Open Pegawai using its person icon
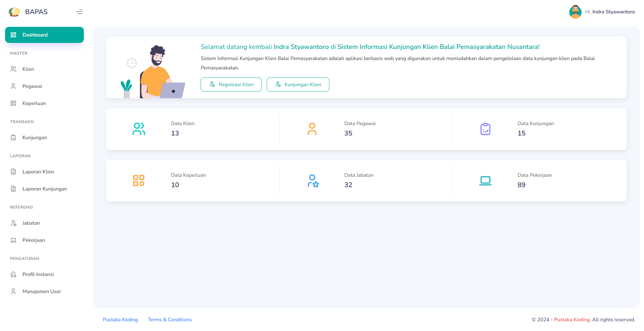Image resolution: width=644 pixels, height=331 pixels. pos(13,86)
